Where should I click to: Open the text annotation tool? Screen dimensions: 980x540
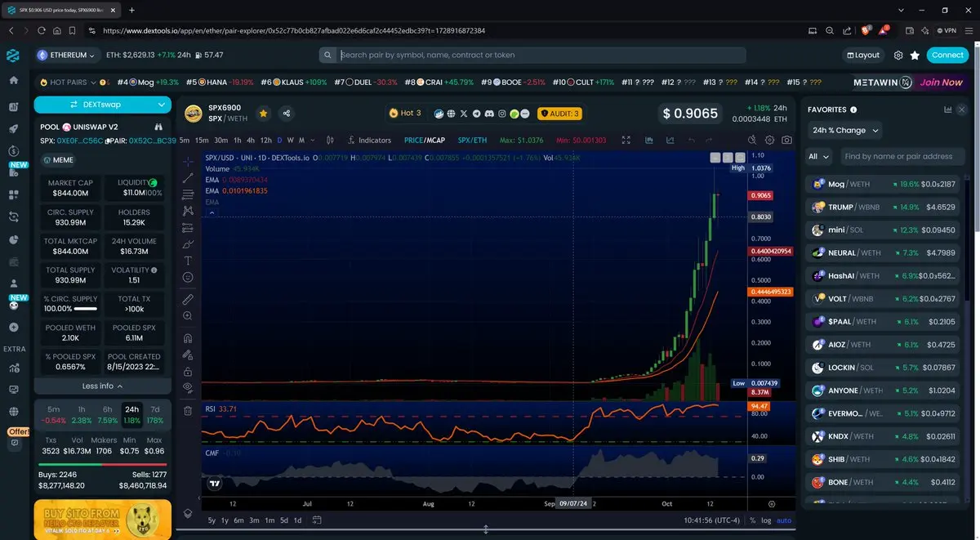coord(188,261)
